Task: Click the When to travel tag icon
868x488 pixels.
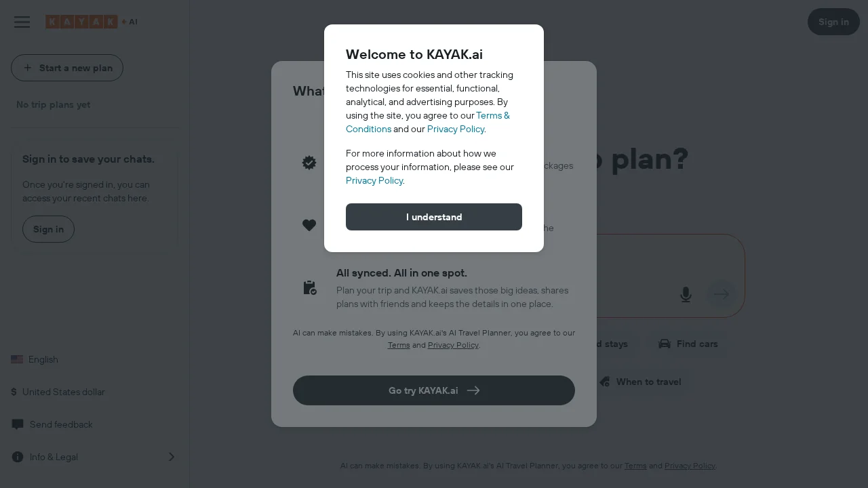Action: (606, 382)
